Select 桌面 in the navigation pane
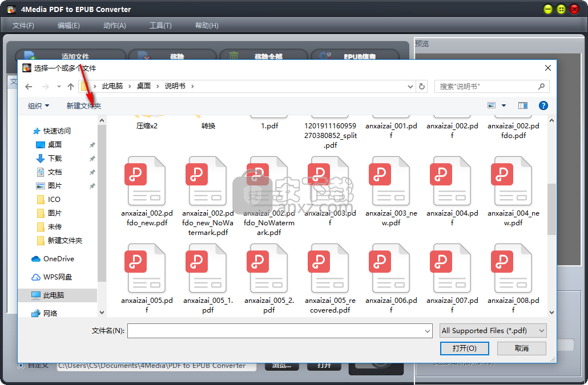This screenshot has height=385, width=588. 49,144
